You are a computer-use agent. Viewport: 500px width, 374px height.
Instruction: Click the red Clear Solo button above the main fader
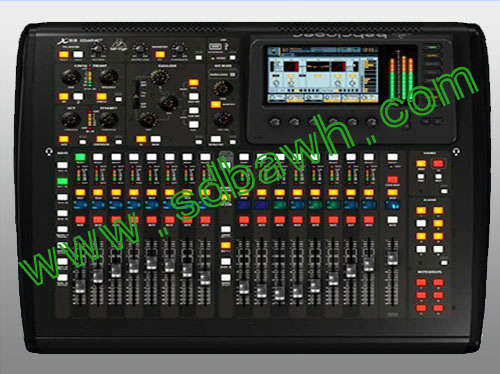click(x=392, y=179)
